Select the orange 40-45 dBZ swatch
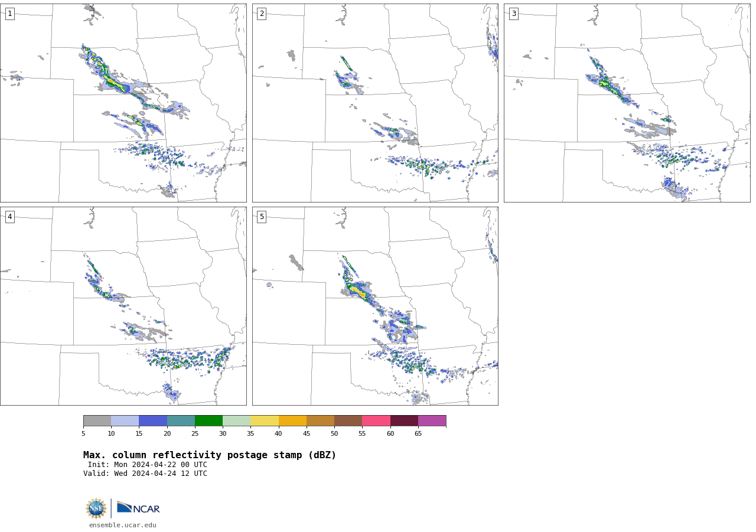 tap(292, 420)
